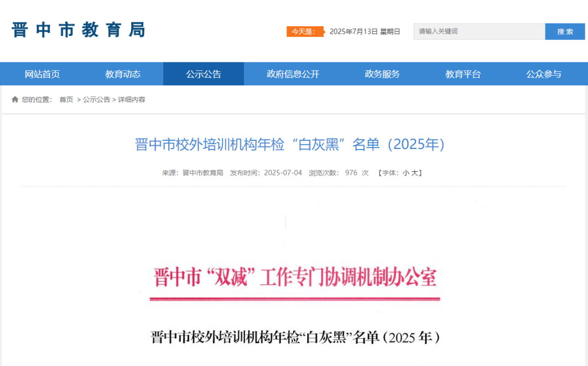The image size is (588, 366).
Task: Open the 教育动态 navigation tab
Action: pos(122,74)
